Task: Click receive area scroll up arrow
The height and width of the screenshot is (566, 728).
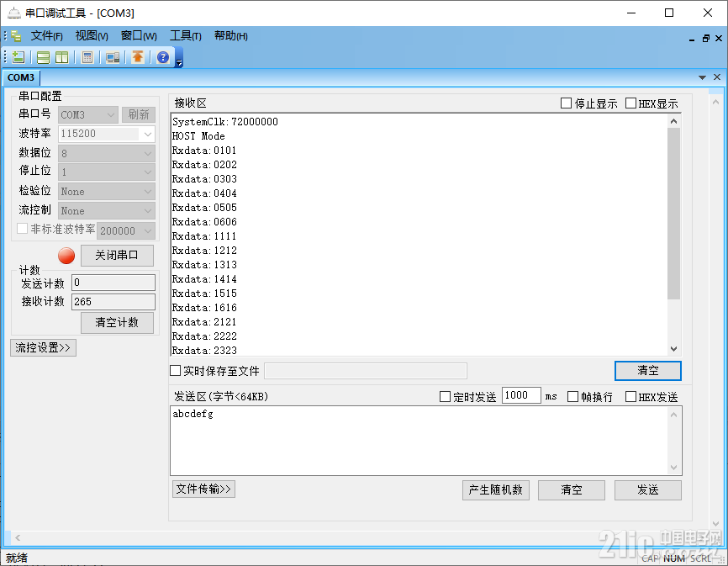Action: [x=673, y=121]
